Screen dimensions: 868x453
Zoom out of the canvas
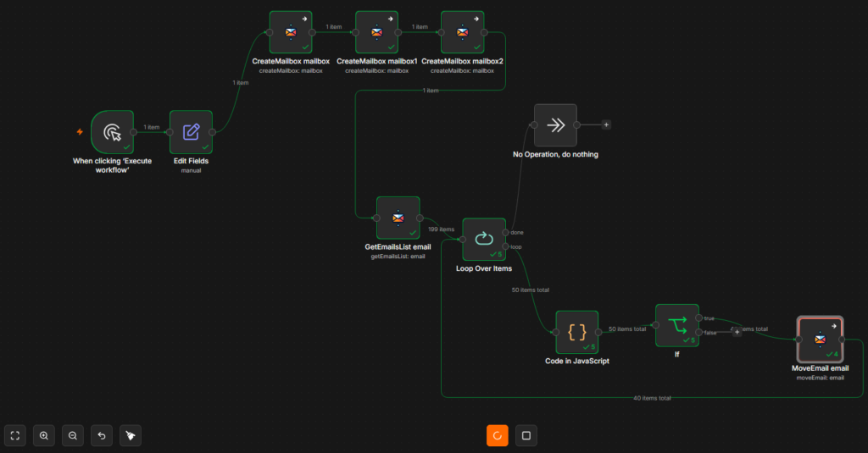pyautogui.click(x=73, y=435)
